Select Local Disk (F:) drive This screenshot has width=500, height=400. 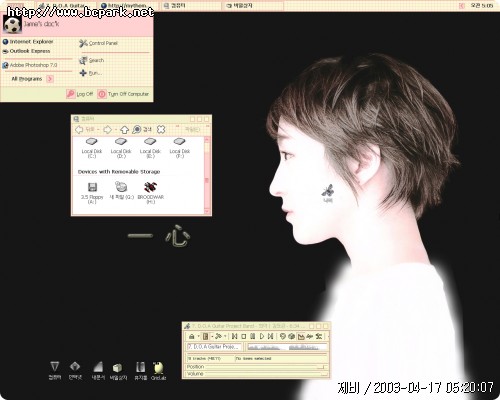180,148
